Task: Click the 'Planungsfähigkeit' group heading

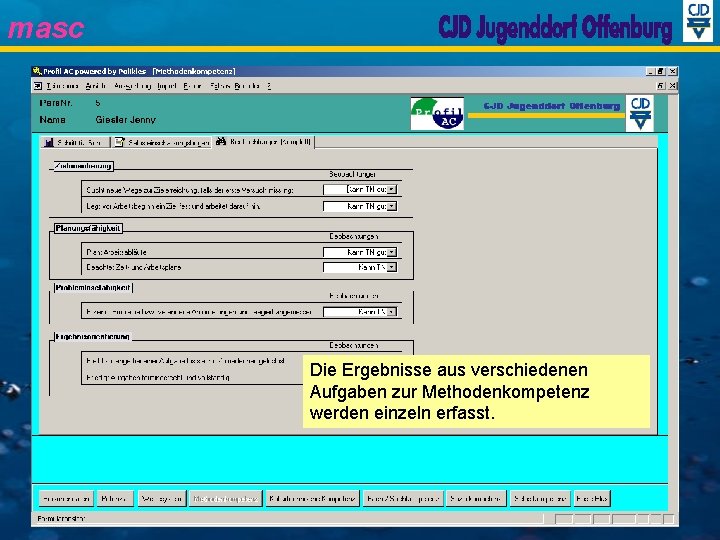Action: coord(88,228)
